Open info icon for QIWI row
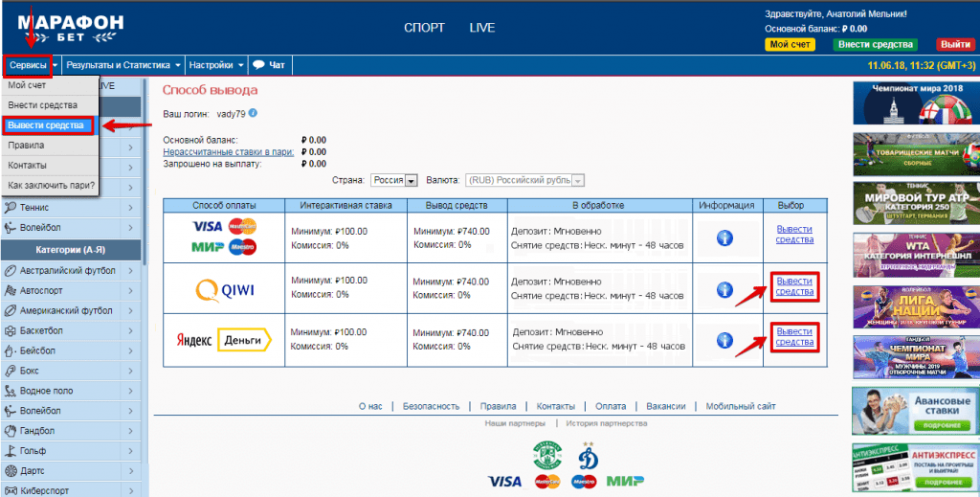This screenshot has width=980, height=497. click(x=724, y=289)
